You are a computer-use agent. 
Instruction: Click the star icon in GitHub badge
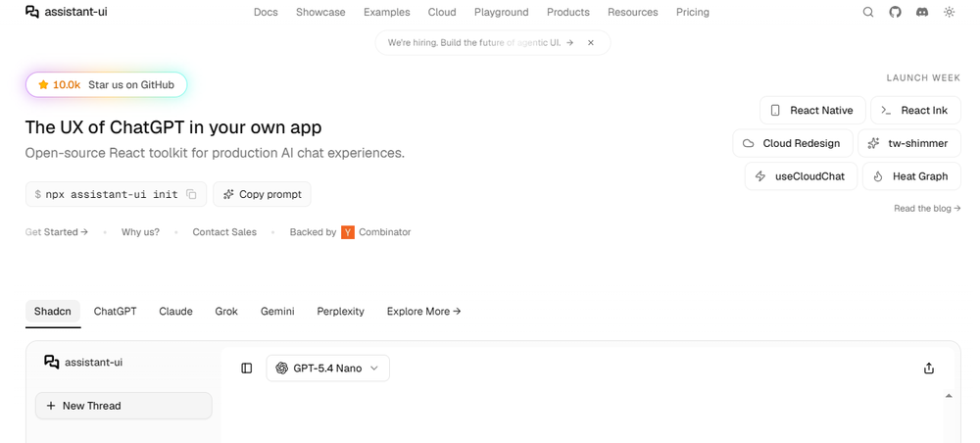[43, 85]
